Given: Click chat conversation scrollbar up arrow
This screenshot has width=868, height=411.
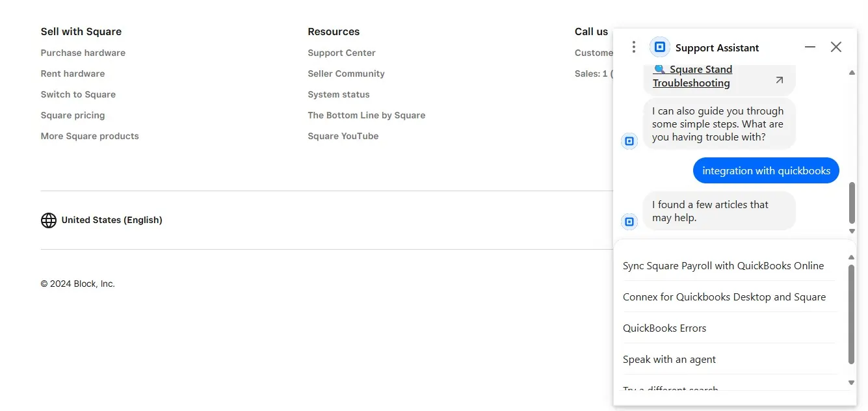Looking at the screenshot, I should 852,73.
